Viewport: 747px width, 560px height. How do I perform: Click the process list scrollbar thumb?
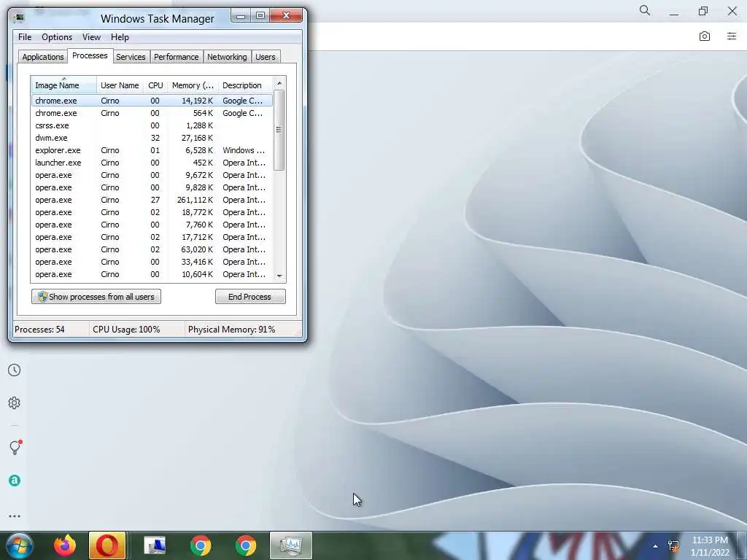[x=279, y=130]
